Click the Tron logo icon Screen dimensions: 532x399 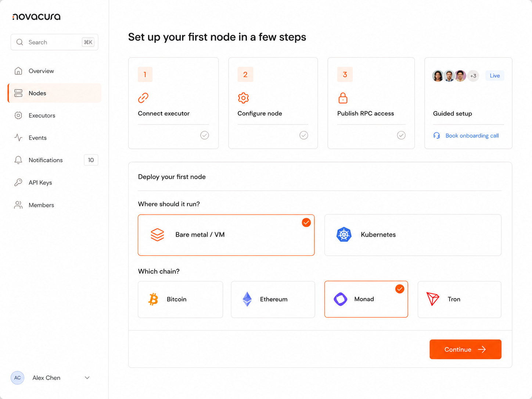coord(433,299)
